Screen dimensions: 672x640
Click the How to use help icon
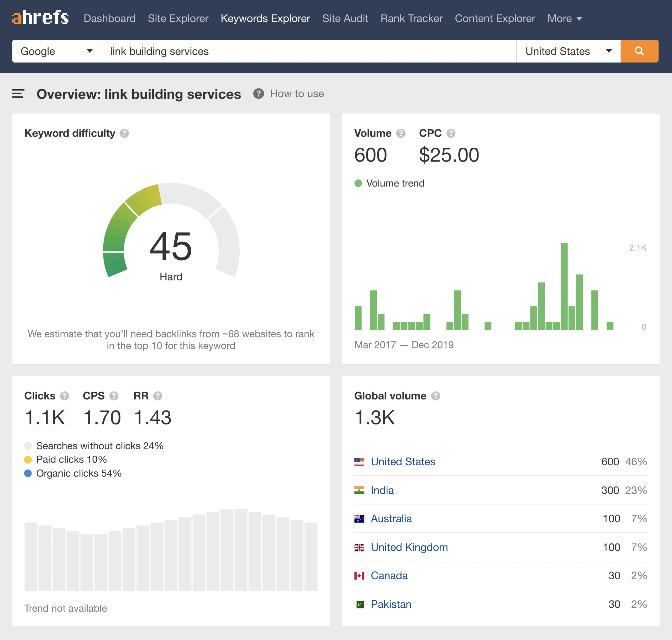[x=258, y=93]
